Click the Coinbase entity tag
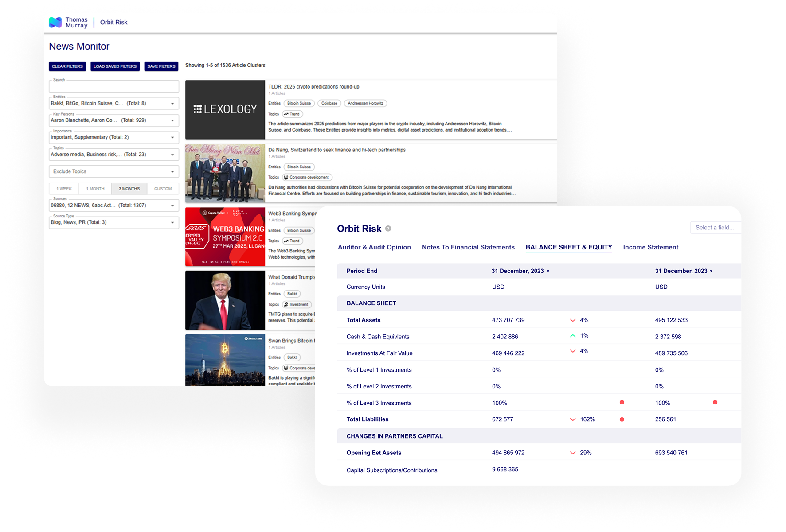The image size is (786, 532). tap(329, 104)
